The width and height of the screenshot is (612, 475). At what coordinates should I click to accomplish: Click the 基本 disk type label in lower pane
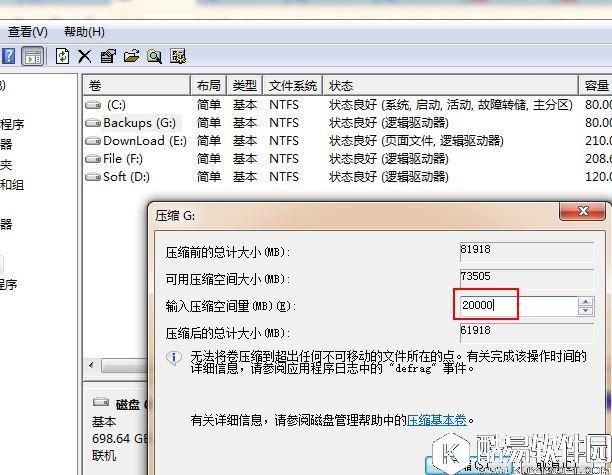tap(104, 422)
